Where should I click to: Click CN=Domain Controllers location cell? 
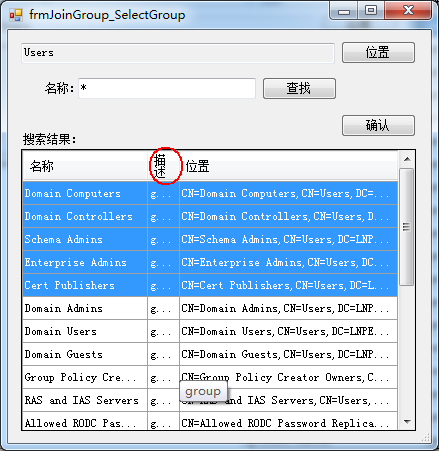click(288, 216)
